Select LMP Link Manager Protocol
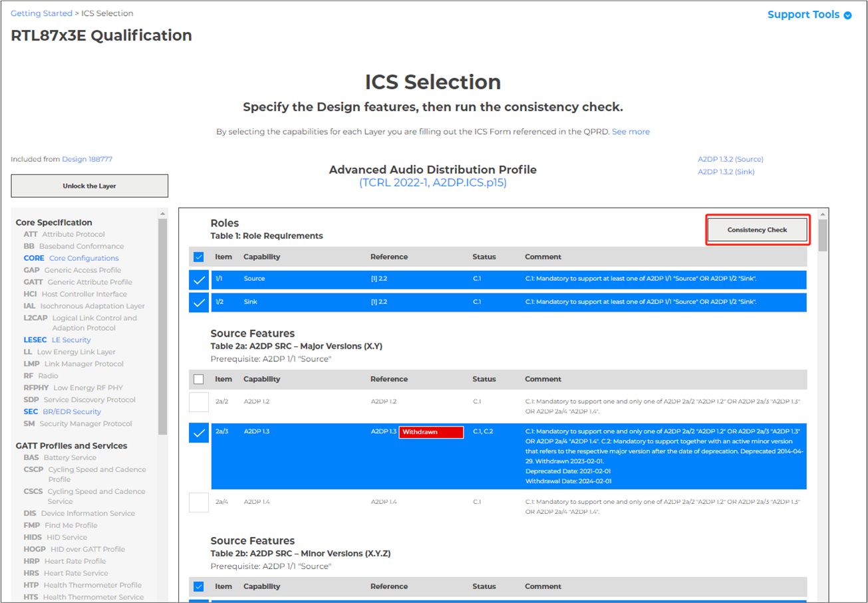This screenshot has height=603, width=868. 73,364
